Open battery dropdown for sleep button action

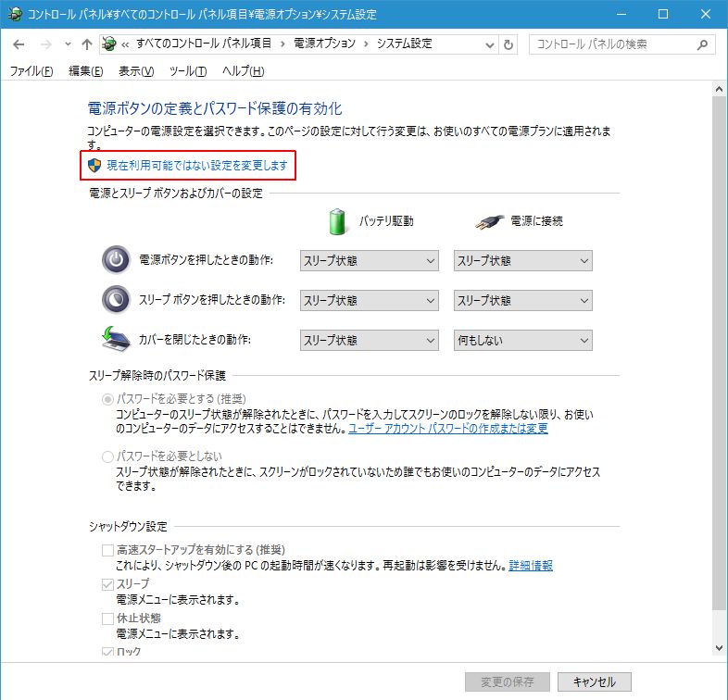(369, 301)
